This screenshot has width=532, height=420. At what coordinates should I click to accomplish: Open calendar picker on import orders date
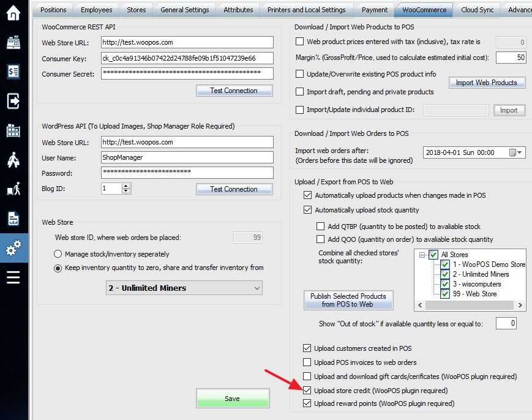click(512, 152)
